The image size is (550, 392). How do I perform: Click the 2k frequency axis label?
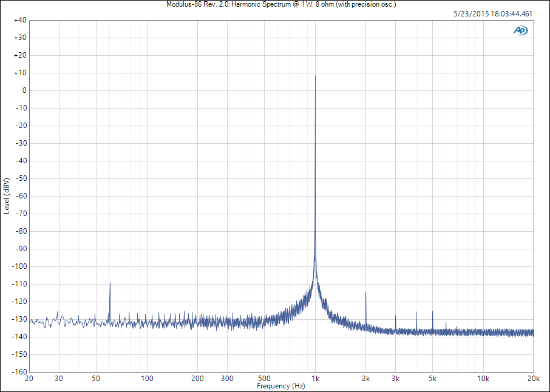point(366,379)
